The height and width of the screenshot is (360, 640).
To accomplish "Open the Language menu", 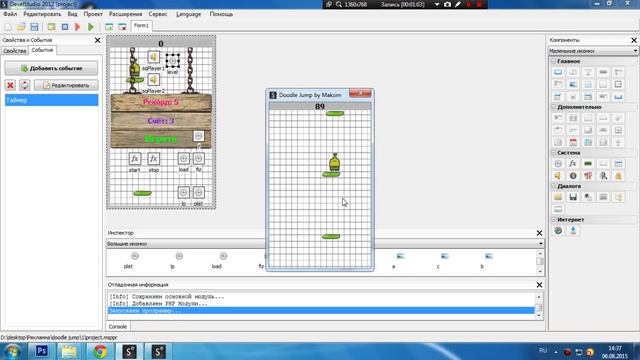I will click(189, 14).
